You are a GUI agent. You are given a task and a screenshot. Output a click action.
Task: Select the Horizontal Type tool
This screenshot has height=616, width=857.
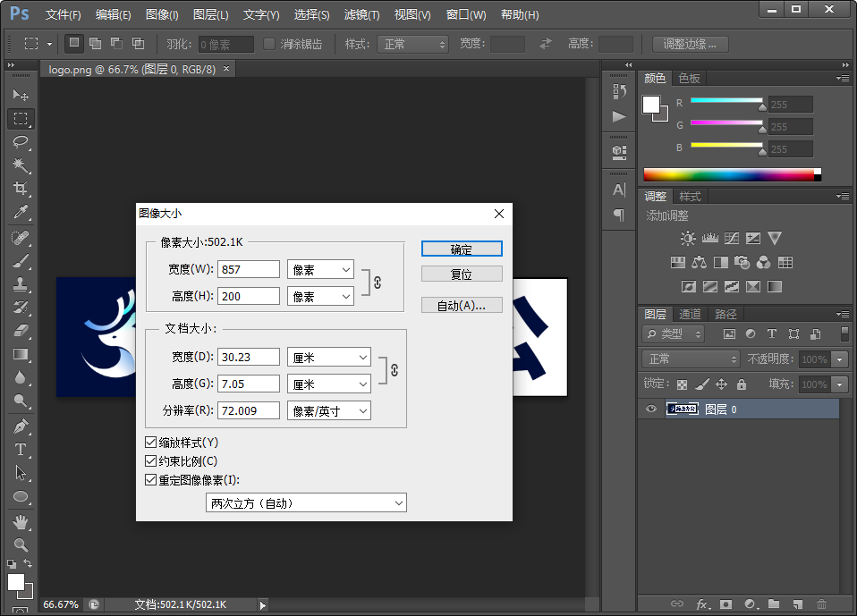coord(21,450)
